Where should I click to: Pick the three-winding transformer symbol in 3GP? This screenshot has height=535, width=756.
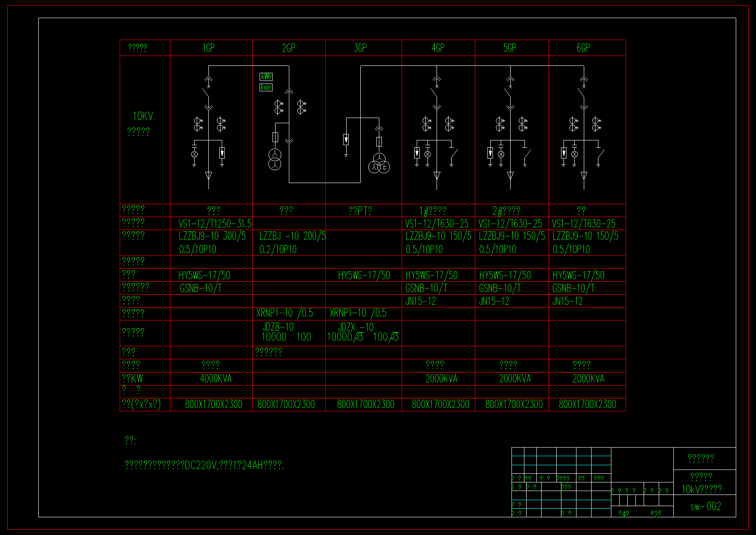379,164
